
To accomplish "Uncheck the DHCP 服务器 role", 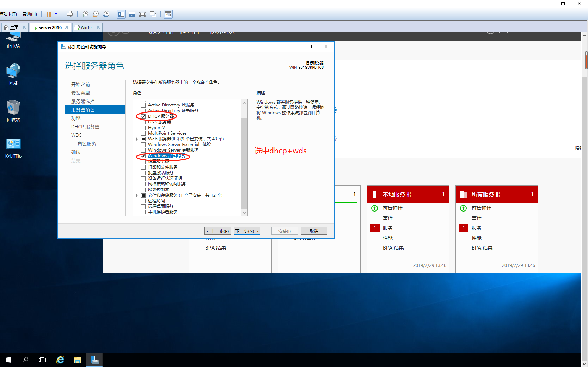I will 143,116.
